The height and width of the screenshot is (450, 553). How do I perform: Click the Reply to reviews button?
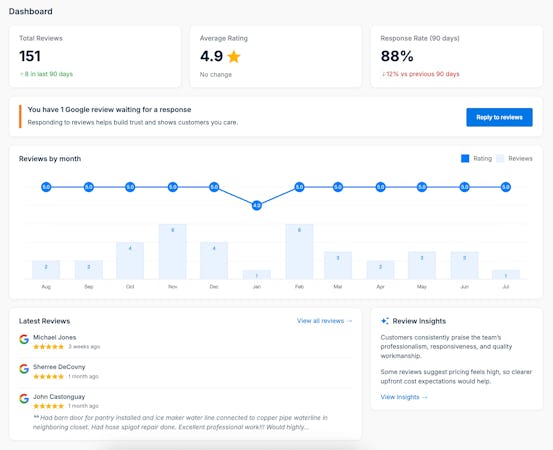pos(499,117)
